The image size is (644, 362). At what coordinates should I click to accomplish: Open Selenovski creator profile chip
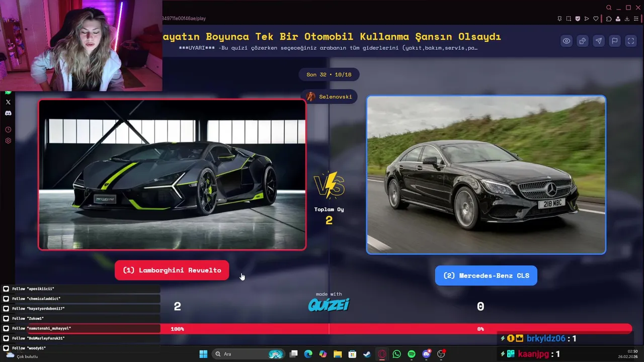coord(329,97)
